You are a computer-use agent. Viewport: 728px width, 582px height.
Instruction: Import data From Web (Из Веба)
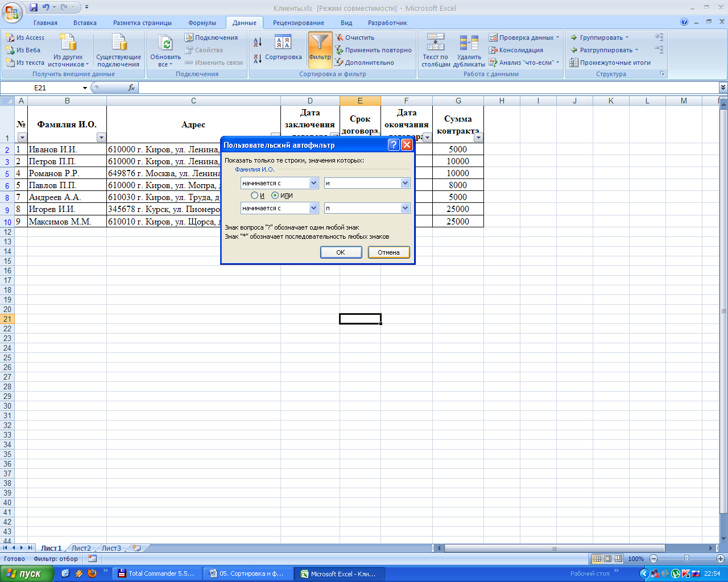pyautogui.click(x=23, y=50)
